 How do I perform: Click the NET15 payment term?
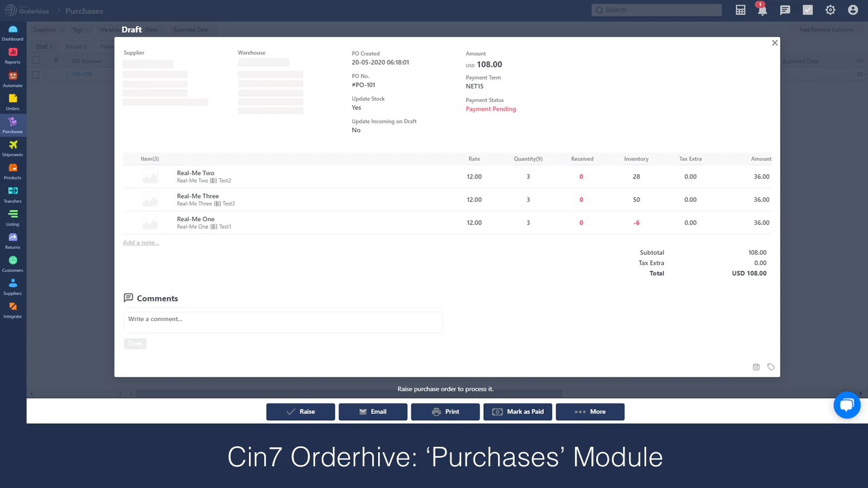pos(475,86)
